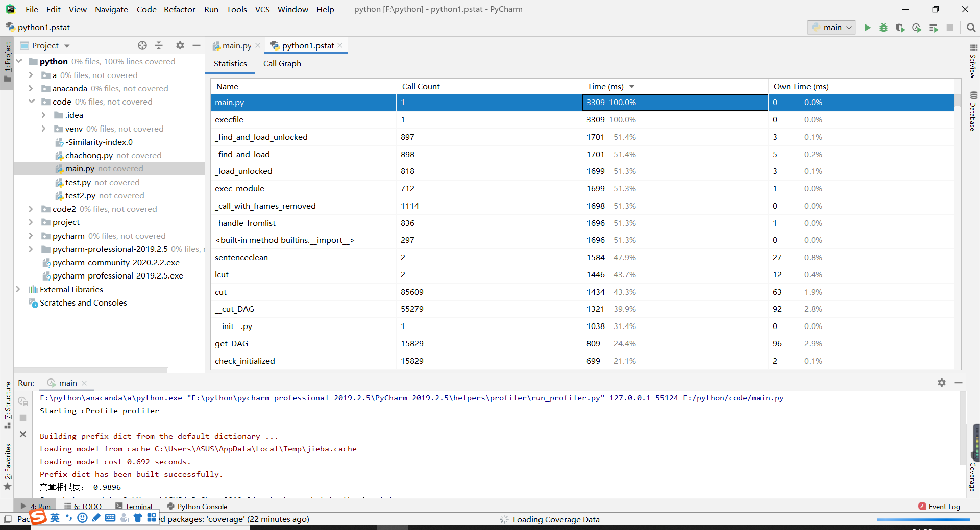This screenshot has height=530, width=980.
Task: Collapse all in the Project panel
Action: 159,45
